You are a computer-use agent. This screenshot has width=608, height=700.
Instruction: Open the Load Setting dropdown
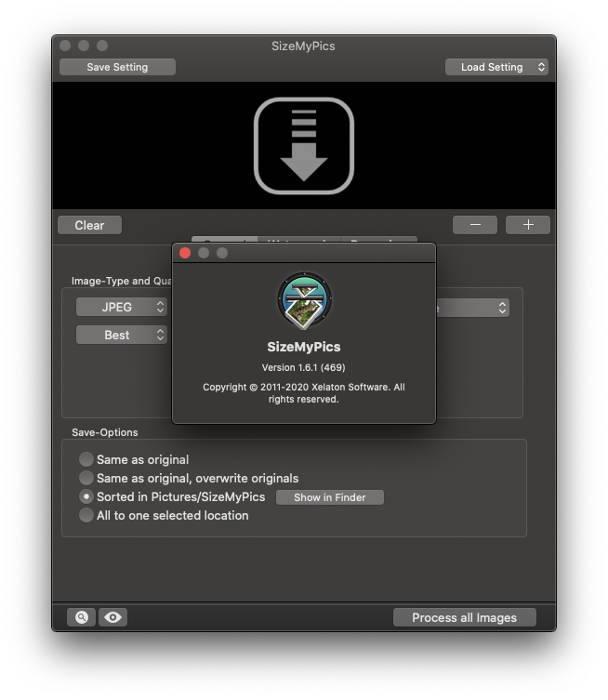click(x=496, y=67)
